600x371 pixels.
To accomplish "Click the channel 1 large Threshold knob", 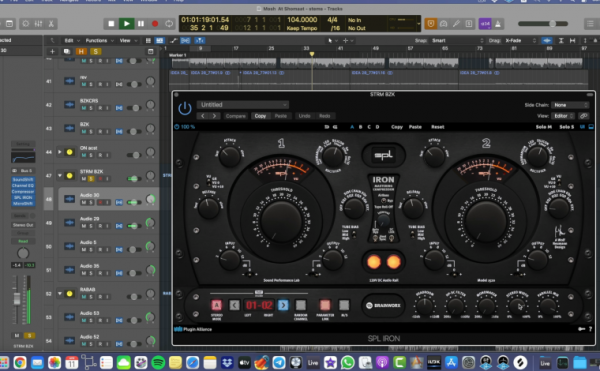I will tap(281, 221).
